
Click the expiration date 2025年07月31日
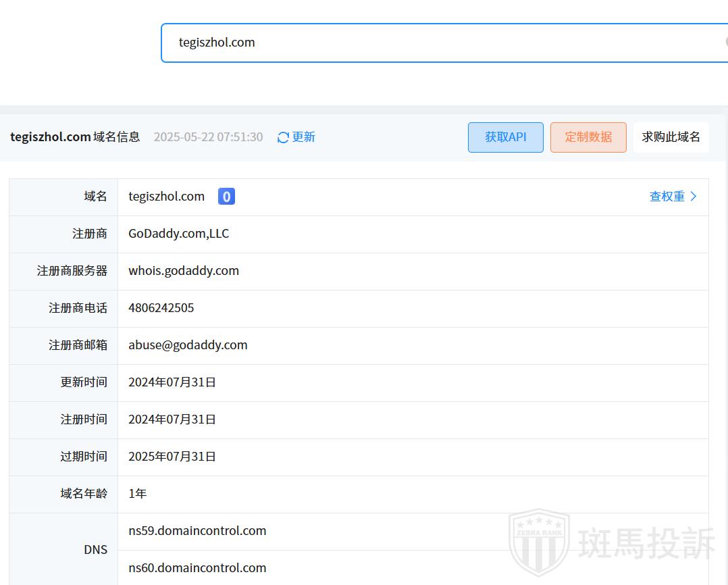click(x=172, y=457)
